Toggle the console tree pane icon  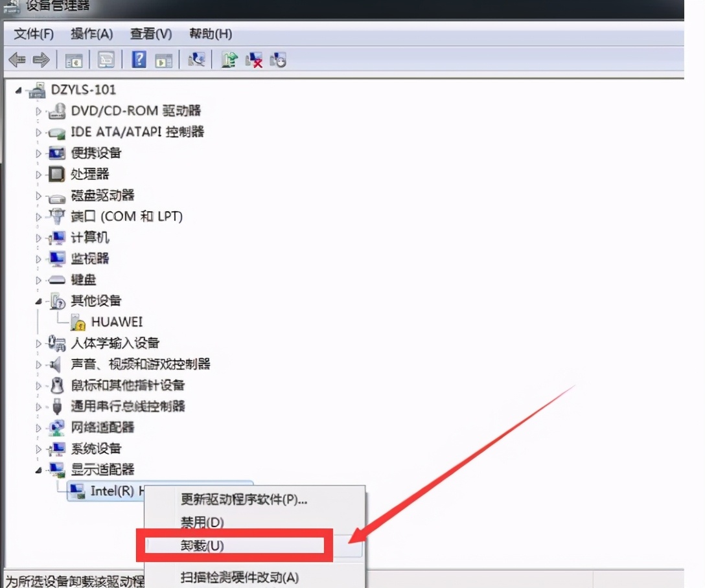(73, 60)
